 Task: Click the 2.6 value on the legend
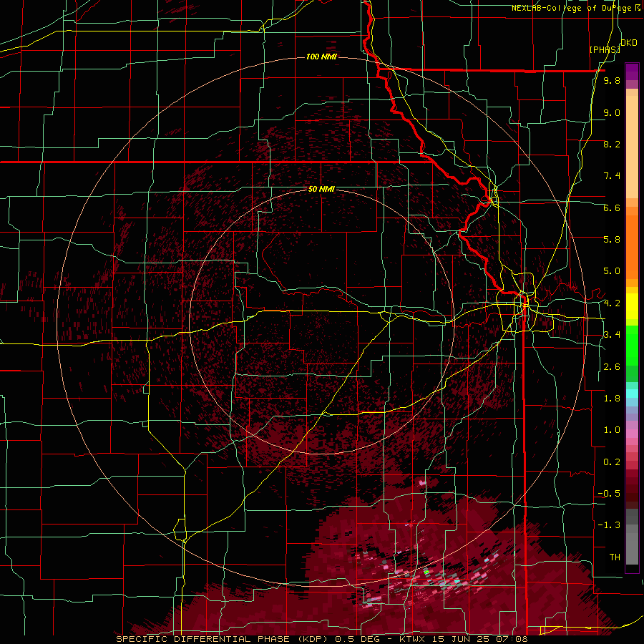(x=612, y=367)
